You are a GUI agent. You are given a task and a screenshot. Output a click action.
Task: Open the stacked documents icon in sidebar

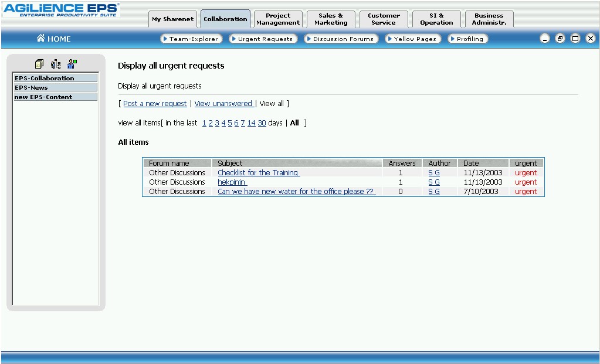point(39,64)
